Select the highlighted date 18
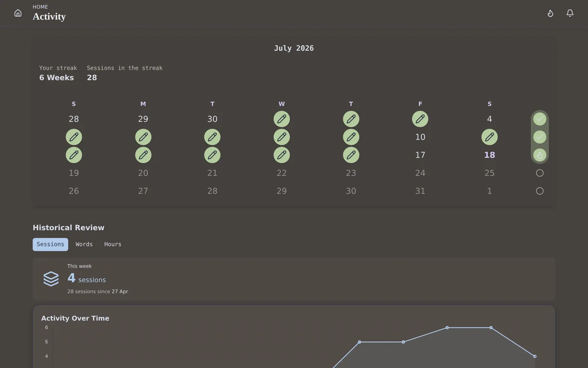Viewport: 588px width, 368px height. click(490, 155)
